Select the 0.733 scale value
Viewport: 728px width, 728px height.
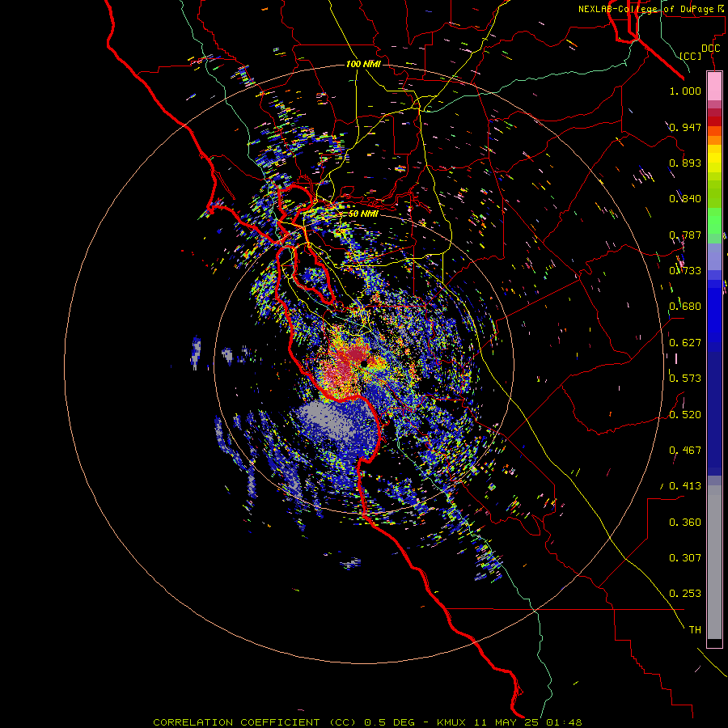pyautogui.click(x=685, y=271)
